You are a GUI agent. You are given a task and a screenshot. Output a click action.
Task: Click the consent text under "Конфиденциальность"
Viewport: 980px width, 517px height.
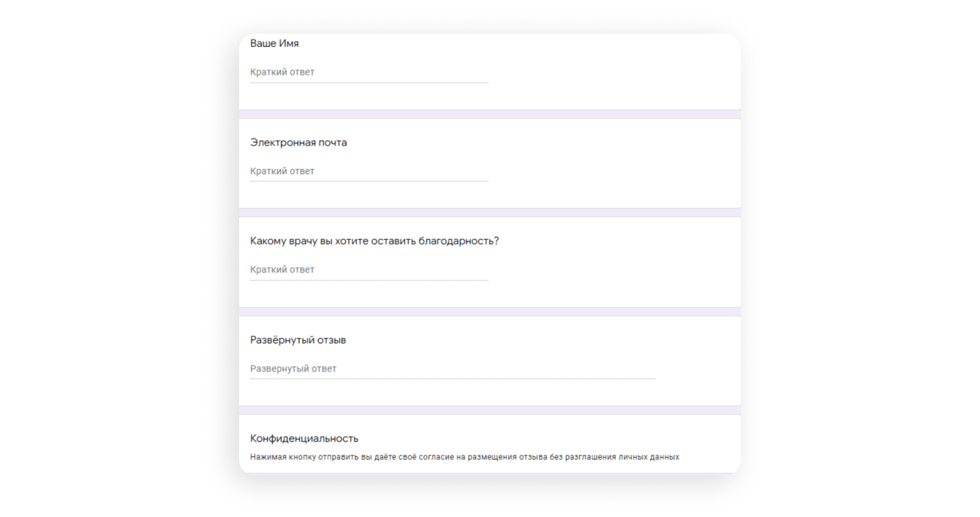coord(464,457)
